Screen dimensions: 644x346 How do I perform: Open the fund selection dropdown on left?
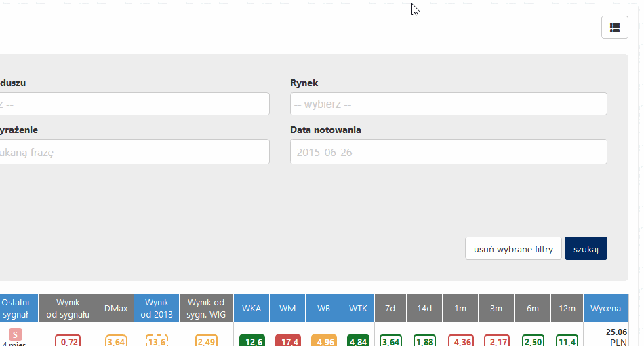coord(134,104)
